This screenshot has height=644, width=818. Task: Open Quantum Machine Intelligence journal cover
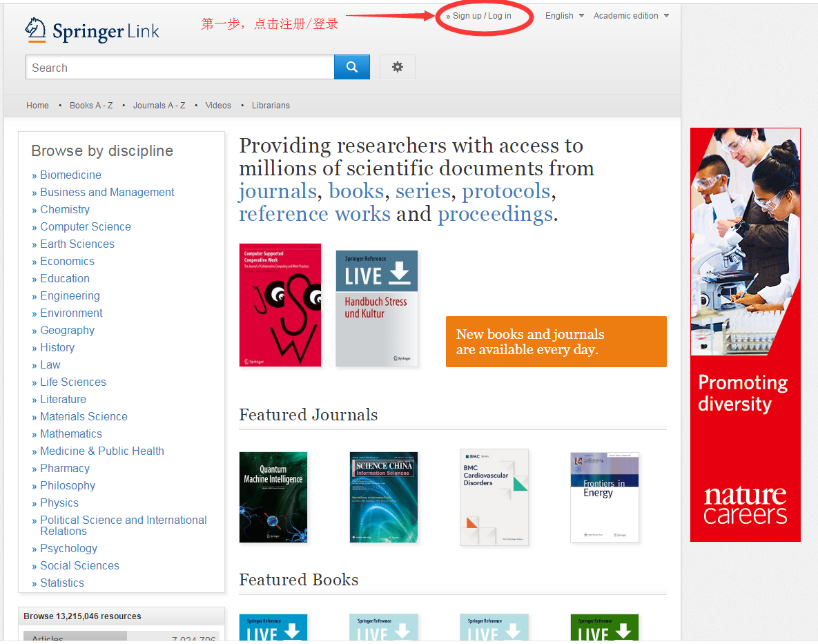(x=273, y=497)
